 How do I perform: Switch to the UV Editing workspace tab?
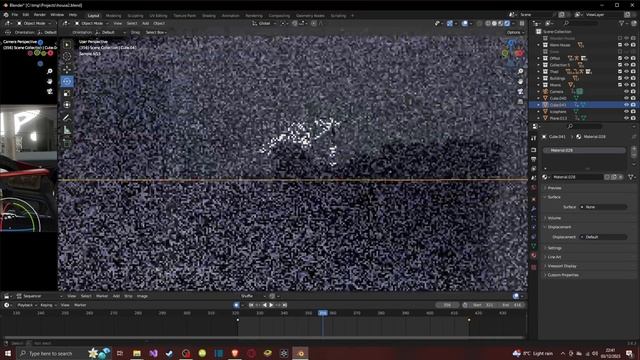pyautogui.click(x=158, y=16)
